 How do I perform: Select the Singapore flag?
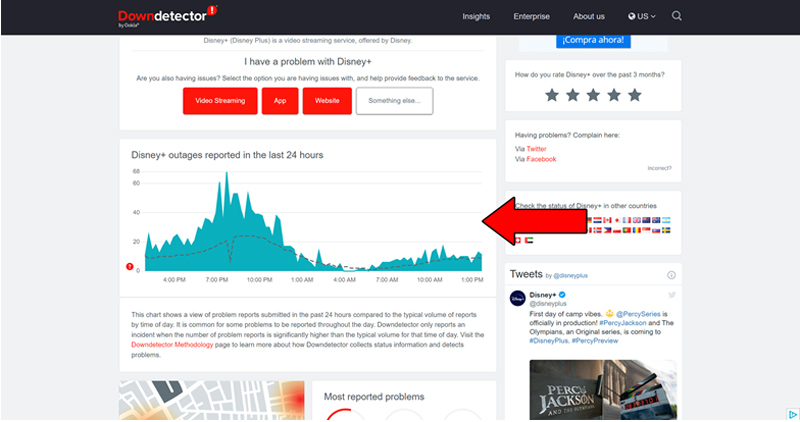(x=646, y=230)
